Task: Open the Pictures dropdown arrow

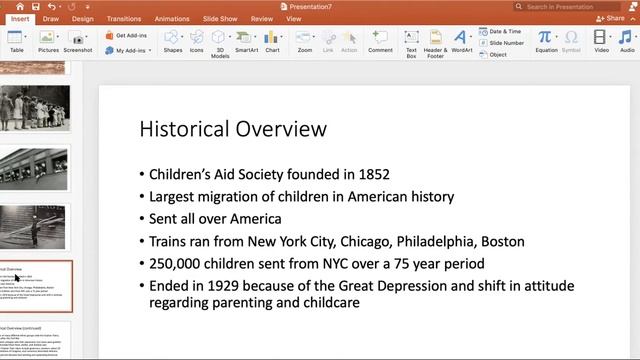Action: (x=58, y=37)
